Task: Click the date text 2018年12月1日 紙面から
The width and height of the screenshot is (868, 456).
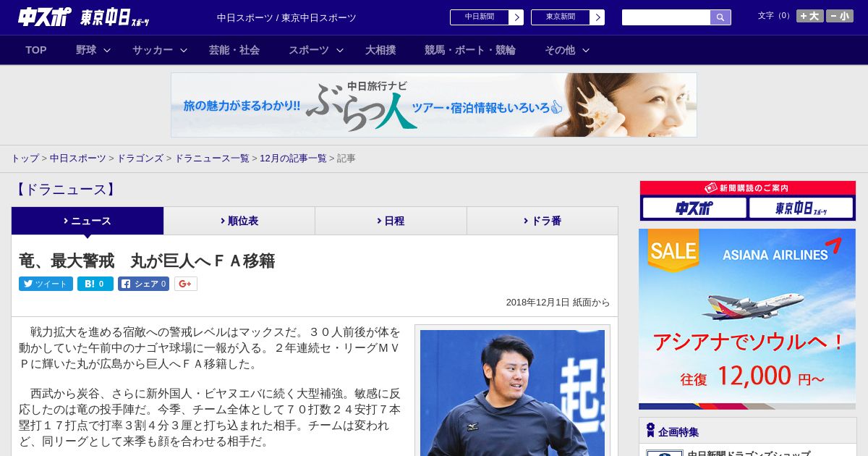Action: point(558,303)
